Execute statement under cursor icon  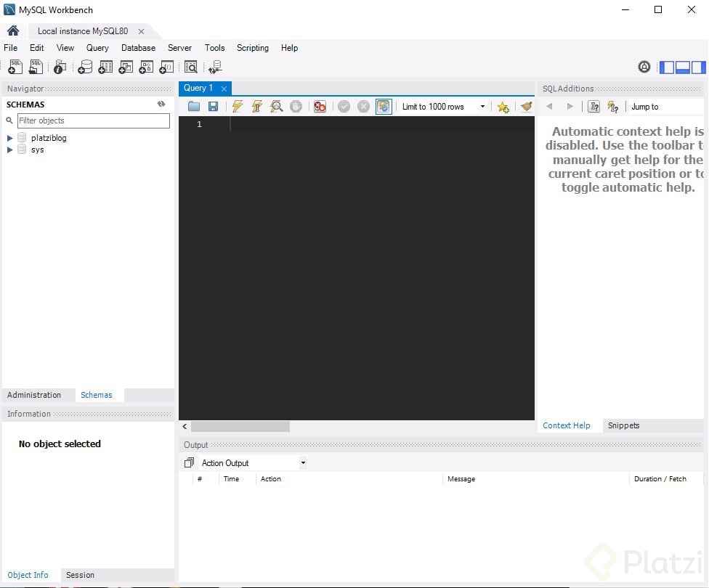tap(257, 107)
